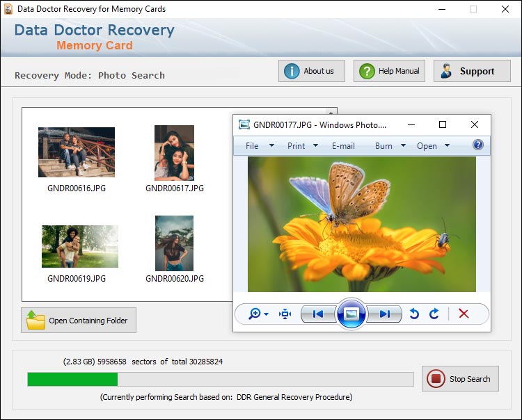The width and height of the screenshot is (522, 420).
Task: Rotate photo clockwise
Action: (434, 314)
